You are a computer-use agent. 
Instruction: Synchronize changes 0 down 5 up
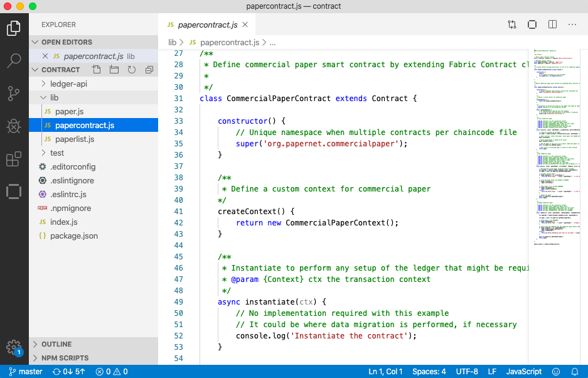tap(69, 372)
